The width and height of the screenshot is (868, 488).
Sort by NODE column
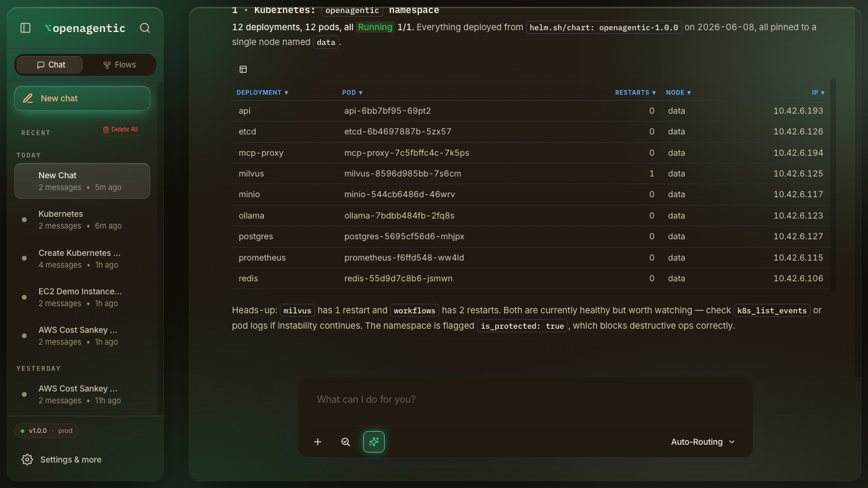pos(678,92)
